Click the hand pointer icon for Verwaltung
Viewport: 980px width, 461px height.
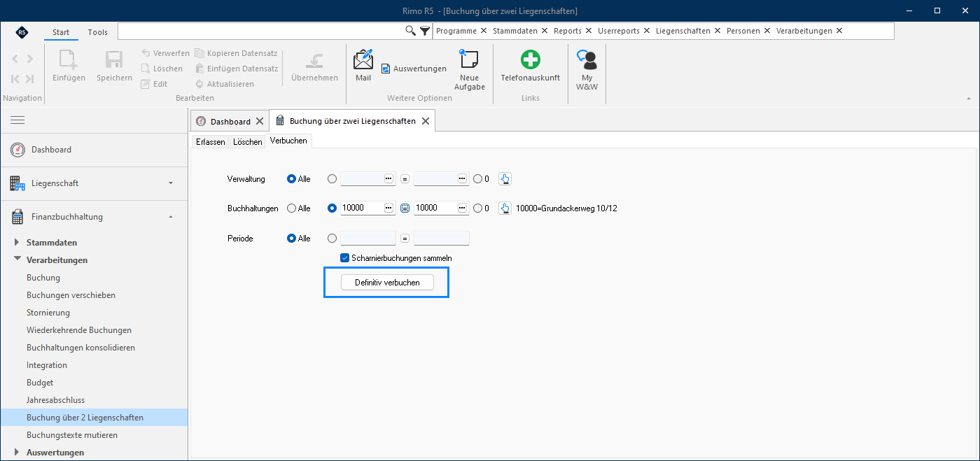[505, 179]
